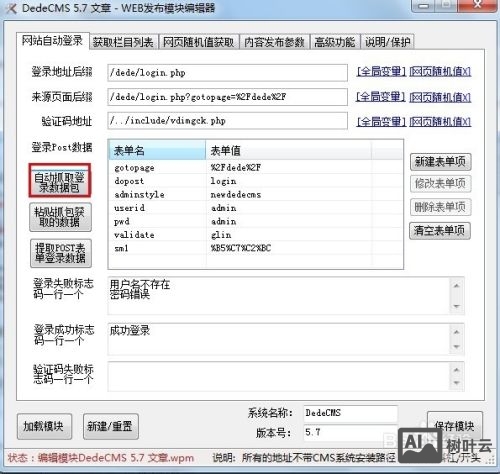Image resolution: width=500 pixels, height=474 pixels.
Task: Click the 保存模块 button
Action: tap(455, 426)
